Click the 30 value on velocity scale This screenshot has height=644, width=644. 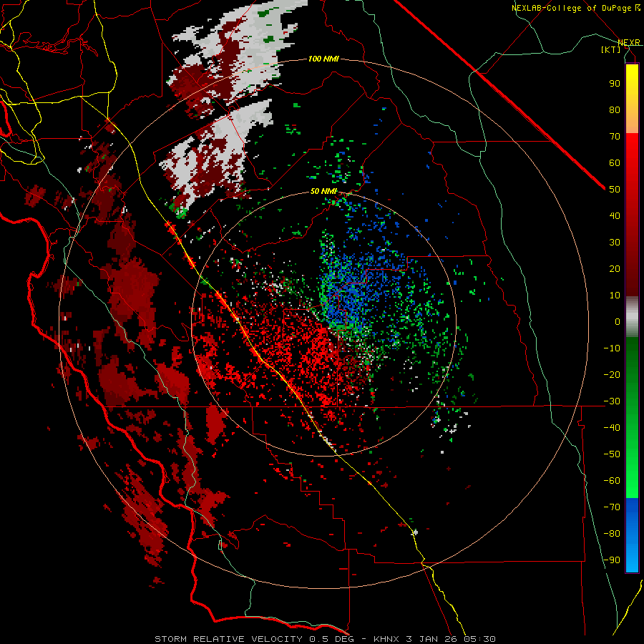point(615,243)
